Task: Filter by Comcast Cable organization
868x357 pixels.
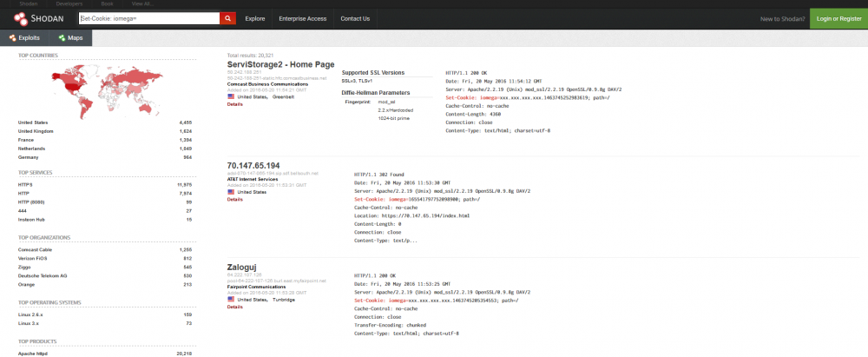Action: [34, 249]
